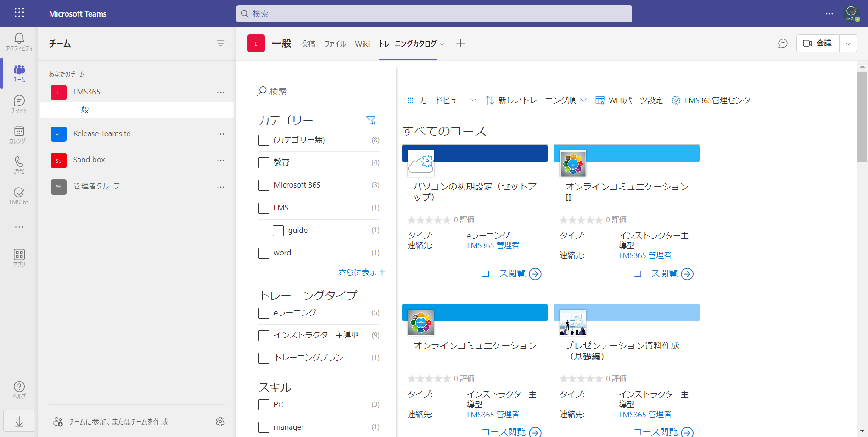This screenshot has width=868, height=437.
Task: Switch to Wiki tab
Action: (362, 44)
